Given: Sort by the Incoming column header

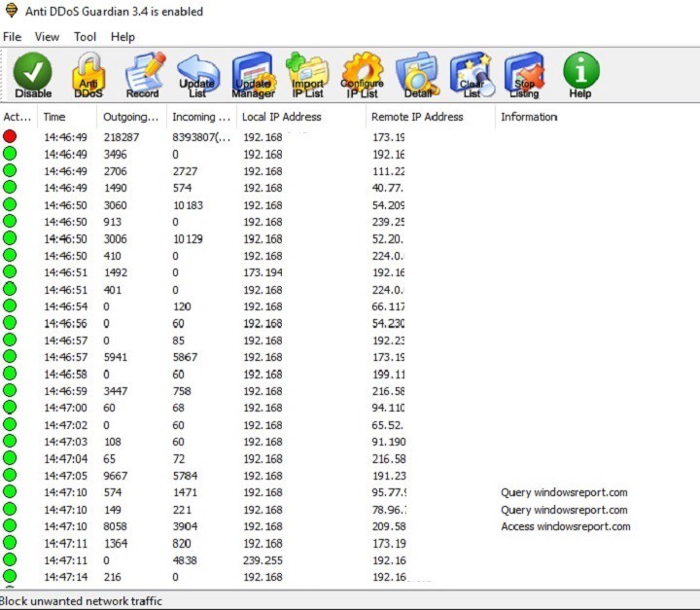Looking at the screenshot, I should point(202,117).
